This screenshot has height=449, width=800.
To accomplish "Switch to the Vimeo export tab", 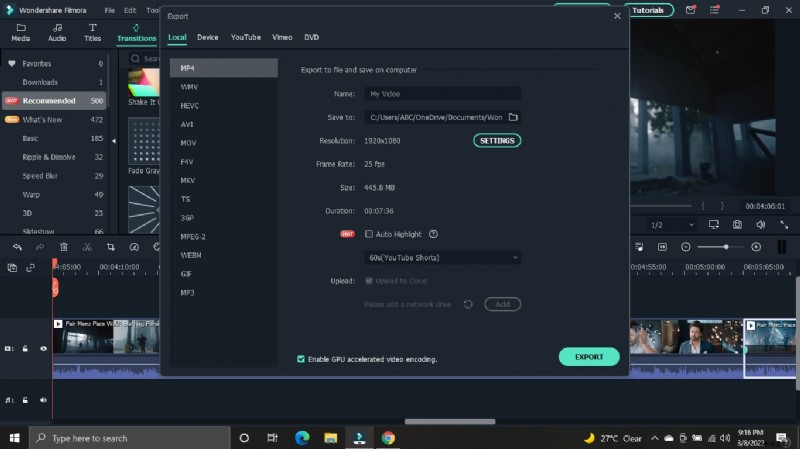I will pos(282,37).
